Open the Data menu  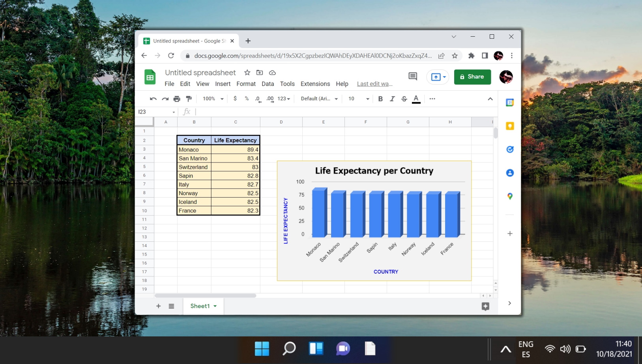268,84
